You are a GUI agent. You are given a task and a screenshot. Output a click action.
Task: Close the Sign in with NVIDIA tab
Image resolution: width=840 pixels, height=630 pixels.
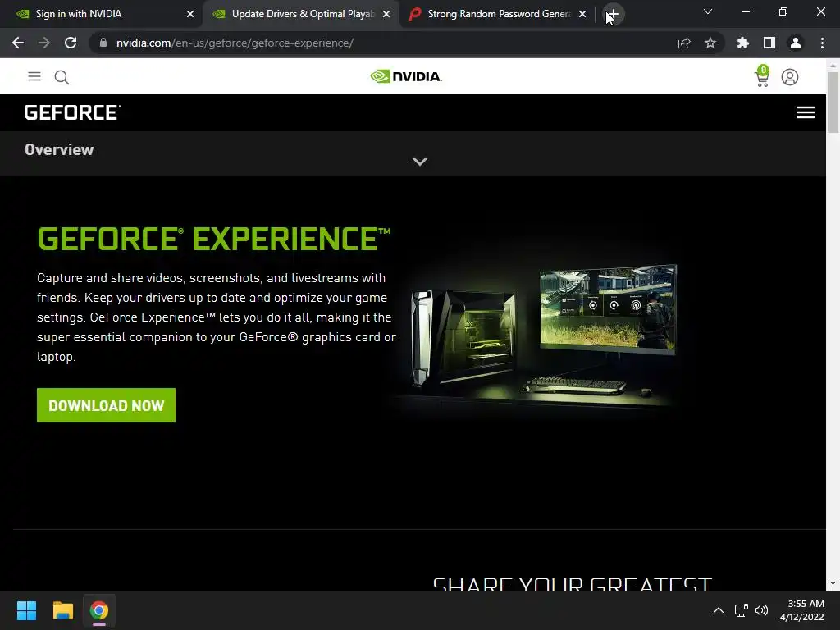click(x=190, y=14)
